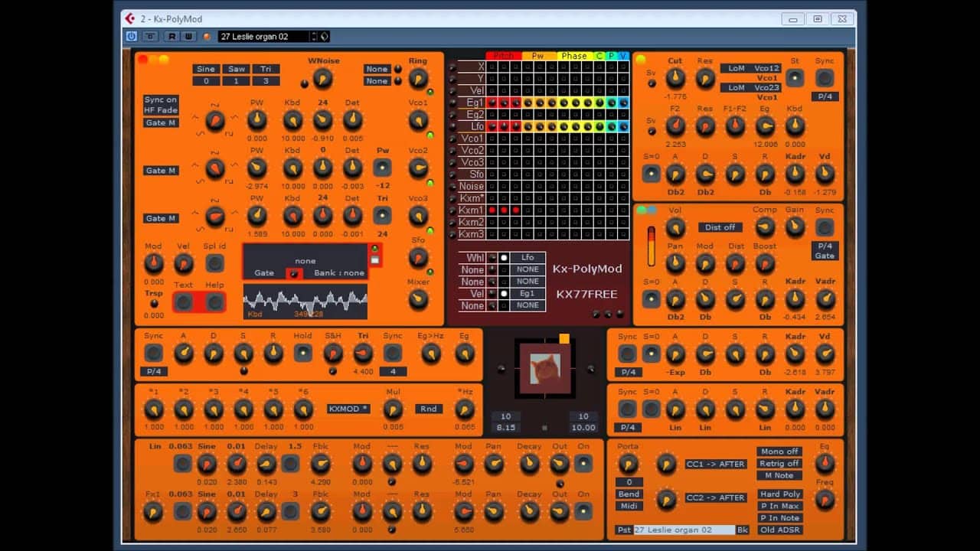The height and width of the screenshot is (551, 980).
Task: Toggle Gate M in the Vco2 section
Action: (160, 171)
